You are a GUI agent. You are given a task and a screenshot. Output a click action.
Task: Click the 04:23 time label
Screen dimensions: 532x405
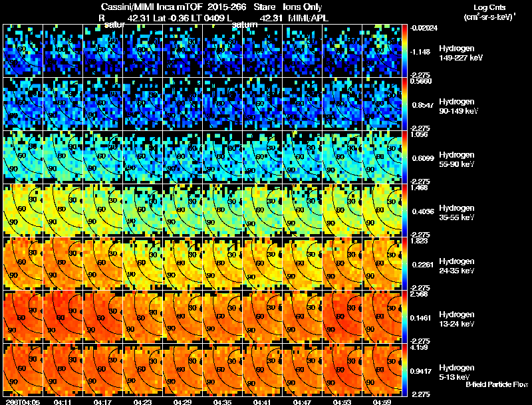pos(142,402)
